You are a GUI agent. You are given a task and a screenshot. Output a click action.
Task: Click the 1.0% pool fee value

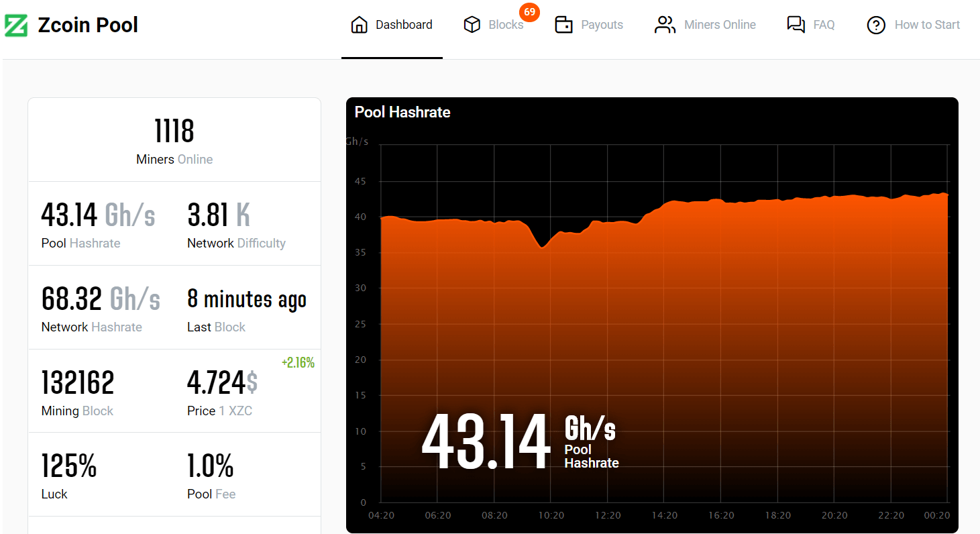click(211, 466)
